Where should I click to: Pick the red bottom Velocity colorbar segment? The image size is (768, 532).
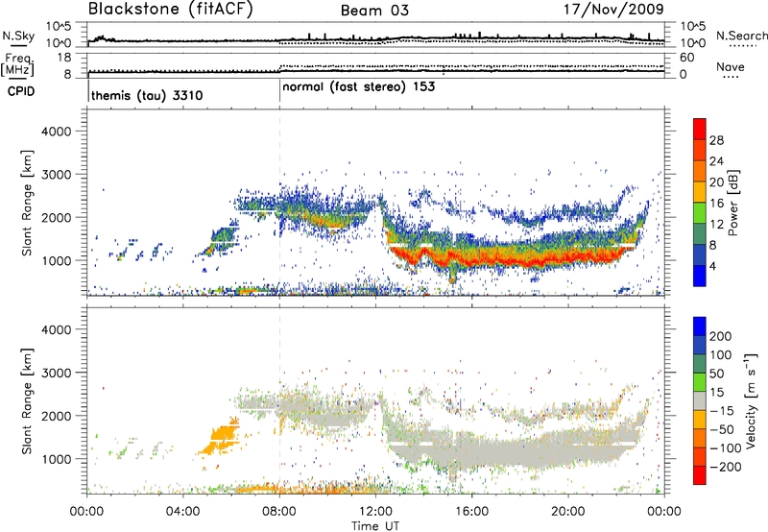[x=700, y=475]
